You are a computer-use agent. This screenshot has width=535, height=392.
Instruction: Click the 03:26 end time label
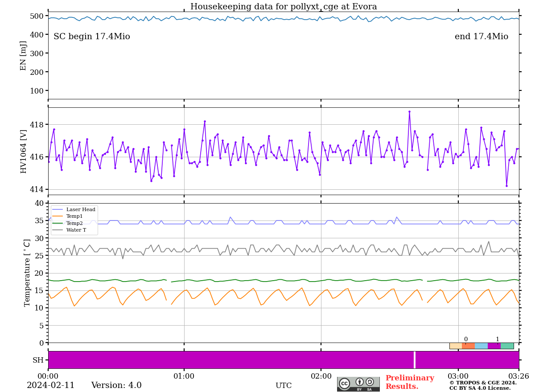(519, 376)
